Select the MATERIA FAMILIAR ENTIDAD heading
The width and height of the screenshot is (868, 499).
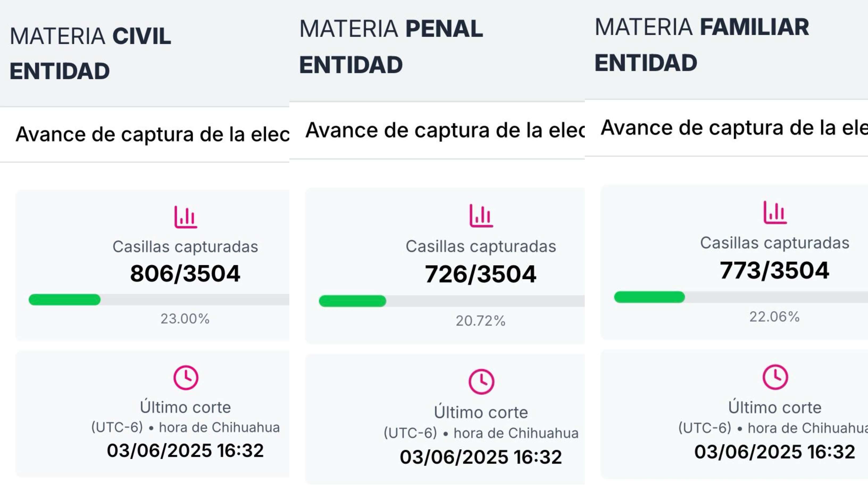tap(702, 45)
